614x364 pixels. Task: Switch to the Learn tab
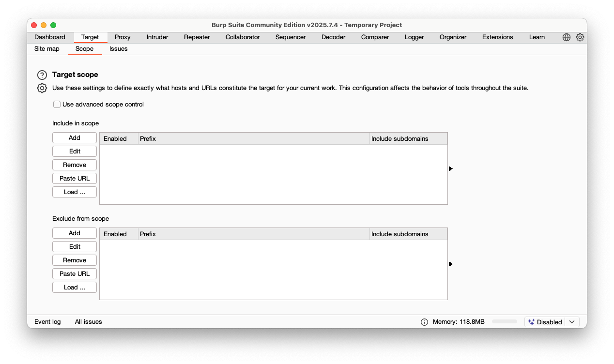pyautogui.click(x=537, y=37)
